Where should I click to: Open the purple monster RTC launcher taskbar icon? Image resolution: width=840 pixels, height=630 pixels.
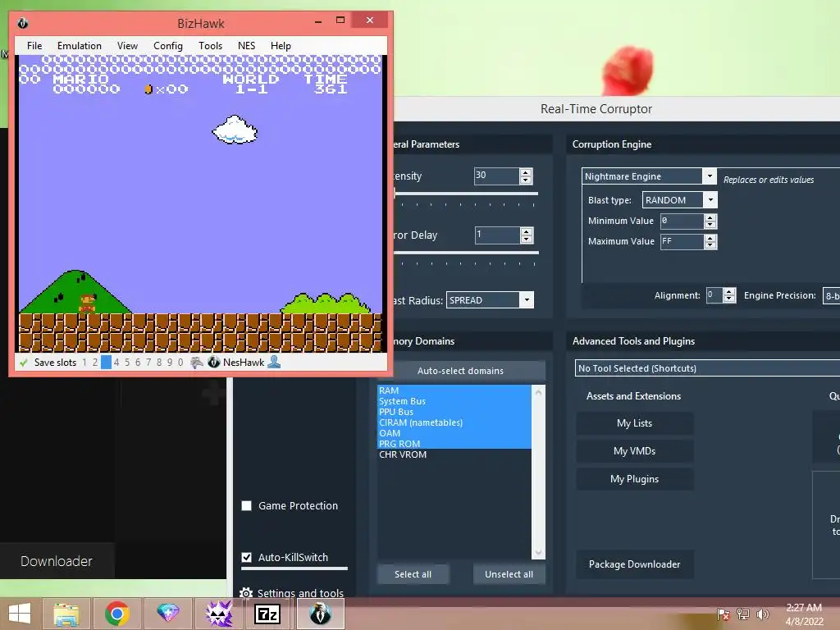click(218, 614)
